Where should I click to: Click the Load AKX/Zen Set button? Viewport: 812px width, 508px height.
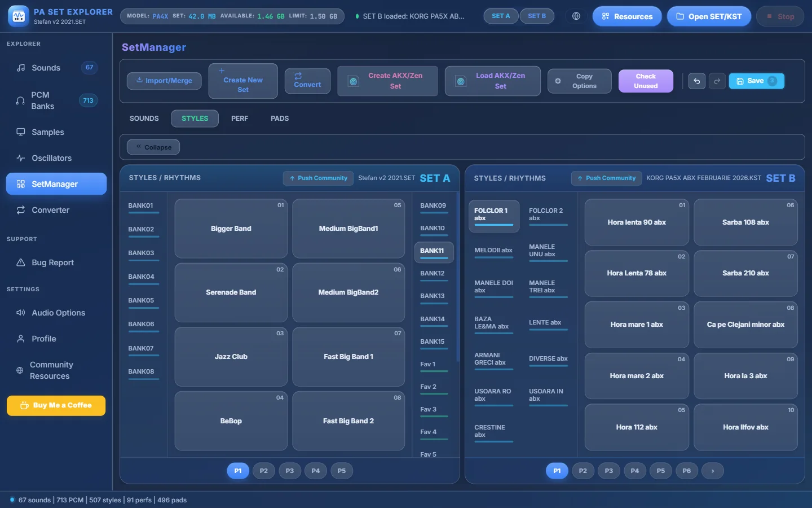tap(493, 81)
